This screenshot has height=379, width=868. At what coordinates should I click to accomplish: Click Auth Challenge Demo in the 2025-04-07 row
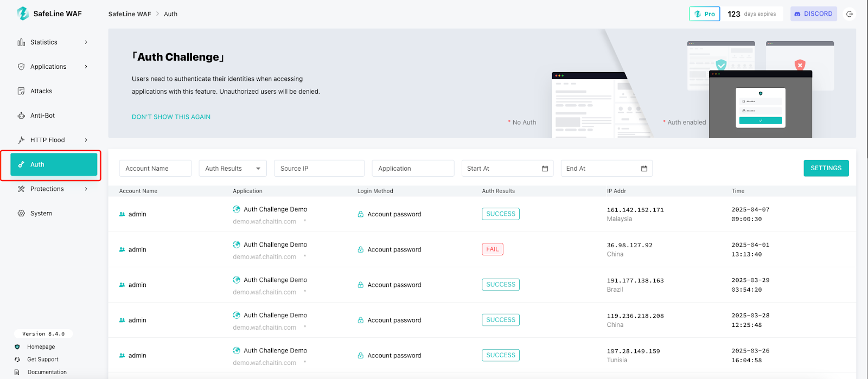click(x=276, y=209)
